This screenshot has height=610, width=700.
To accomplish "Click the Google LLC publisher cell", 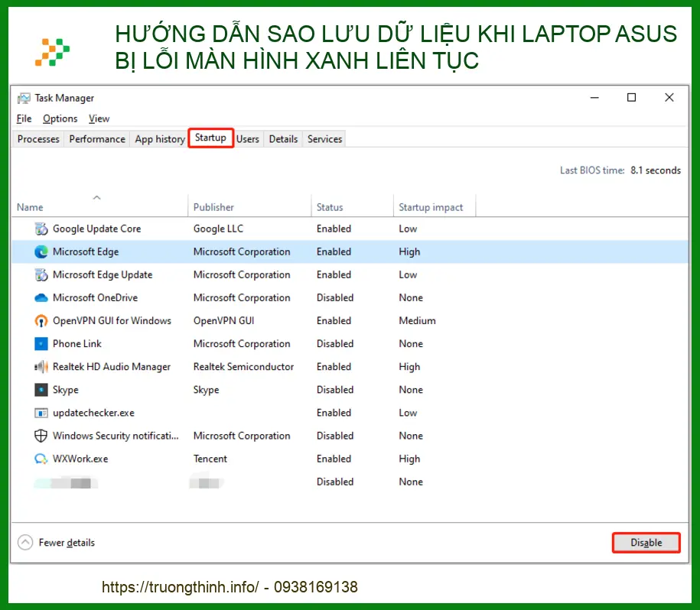I will point(218,229).
